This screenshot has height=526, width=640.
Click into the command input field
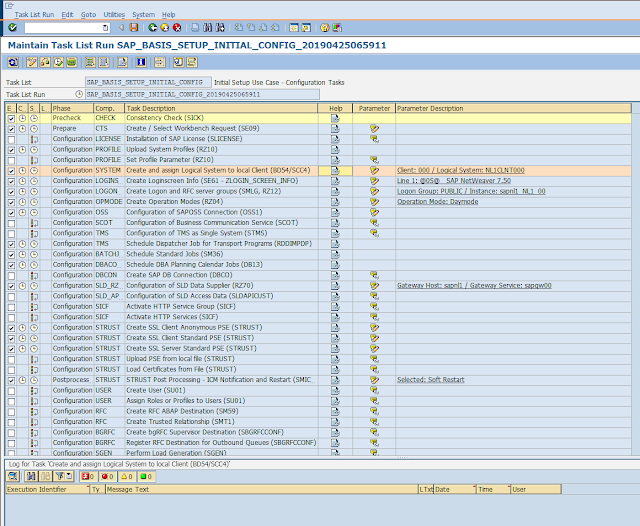63,28
